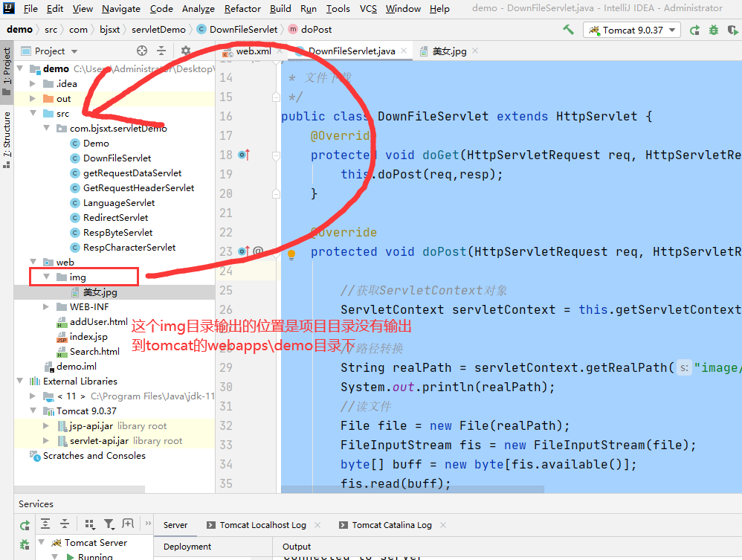This screenshot has height=560, width=742.
Task: Switch to 美女.jpg editor tab
Action: (449, 51)
